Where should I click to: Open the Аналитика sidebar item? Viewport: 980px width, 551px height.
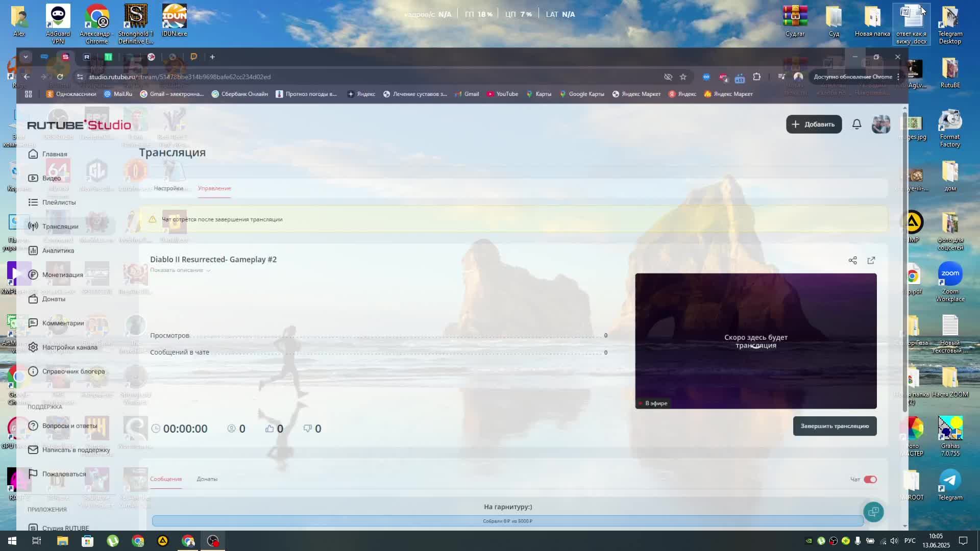pos(58,251)
